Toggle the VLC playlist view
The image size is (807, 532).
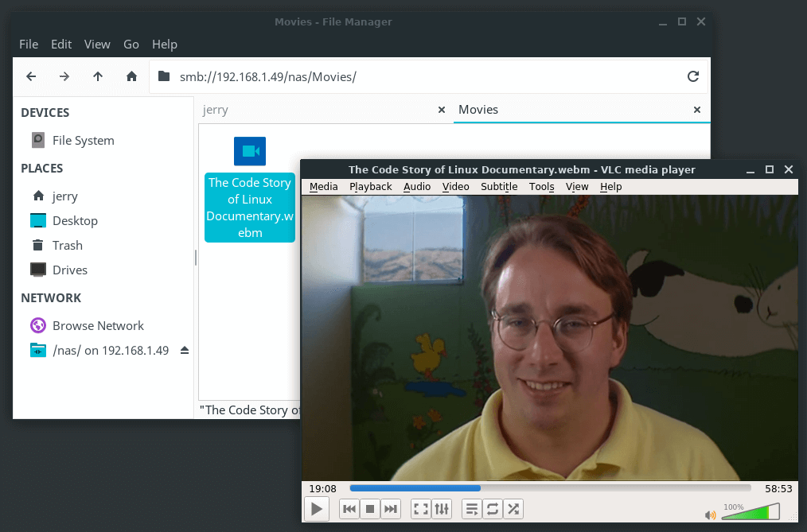[472, 509]
